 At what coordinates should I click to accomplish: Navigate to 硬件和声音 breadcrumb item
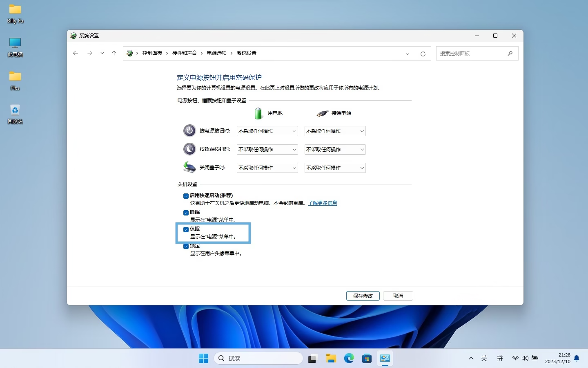click(x=184, y=53)
